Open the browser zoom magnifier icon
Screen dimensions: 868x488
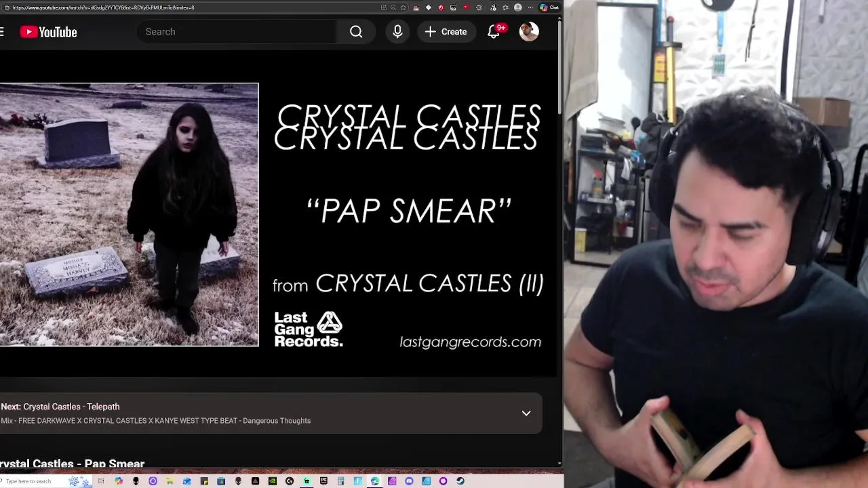tap(393, 7)
